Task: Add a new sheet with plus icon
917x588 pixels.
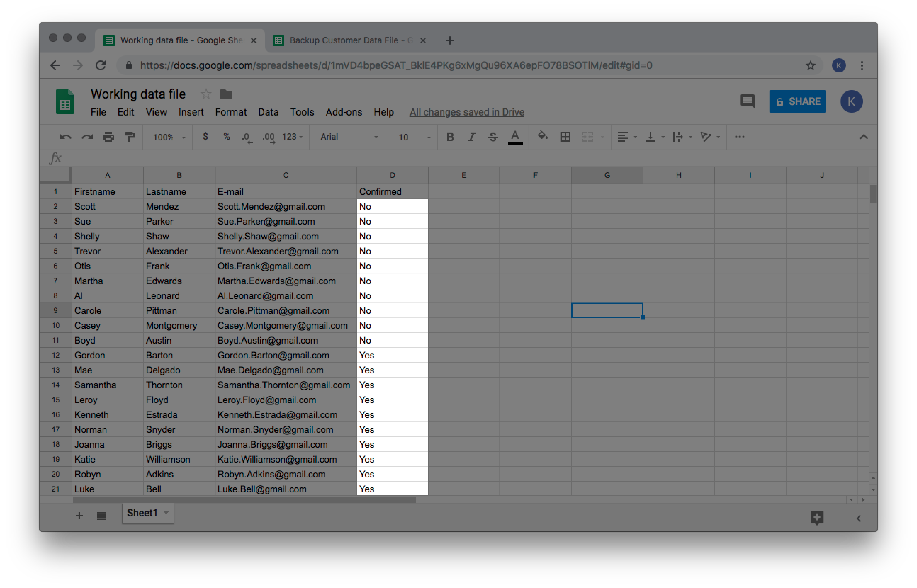Action: (x=79, y=516)
